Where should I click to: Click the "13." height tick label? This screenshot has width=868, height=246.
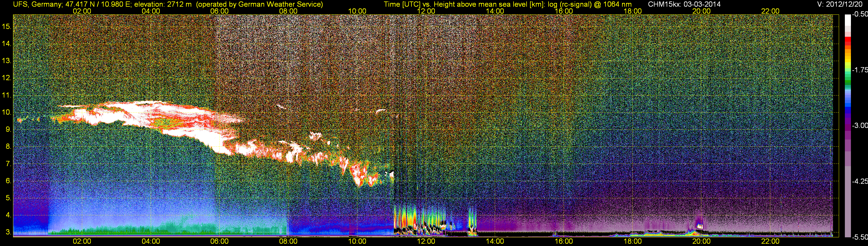coord(7,61)
